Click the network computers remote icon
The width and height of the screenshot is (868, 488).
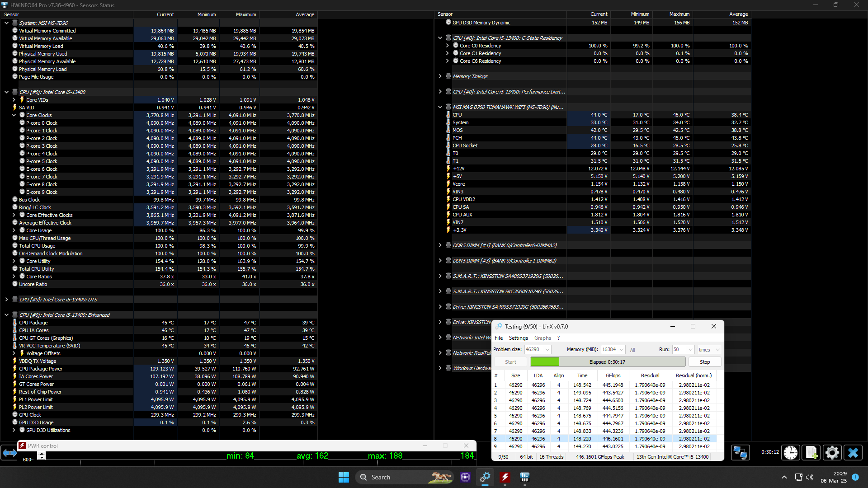click(740, 452)
